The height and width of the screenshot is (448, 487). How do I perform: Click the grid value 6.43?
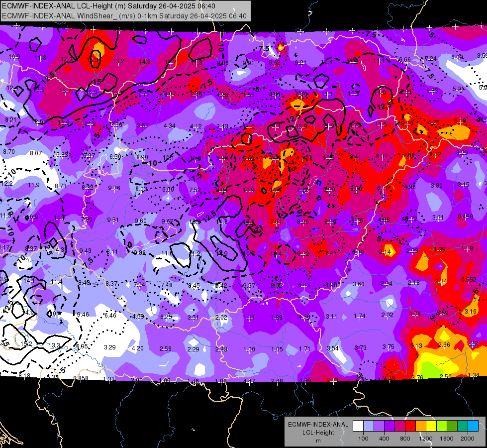point(304,285)
